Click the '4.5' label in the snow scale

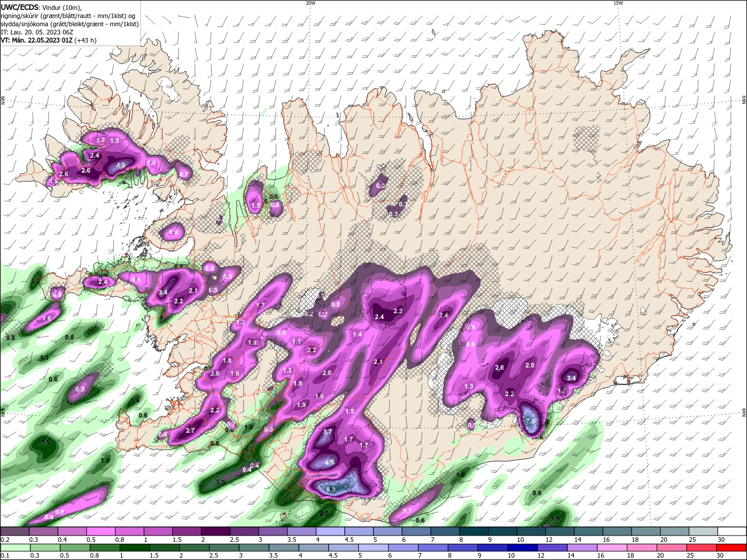point(349,540)
